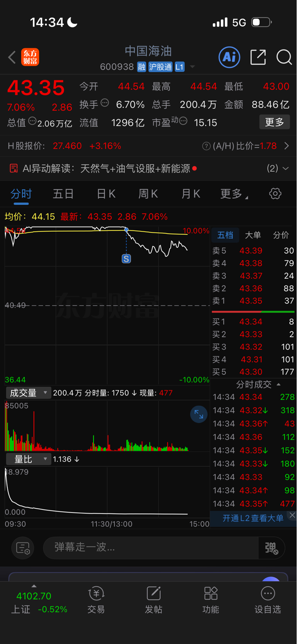Tap the 弹幕走一波 input field
The width and height of the screenshot is (297, 644).
[x=151, y=548]
